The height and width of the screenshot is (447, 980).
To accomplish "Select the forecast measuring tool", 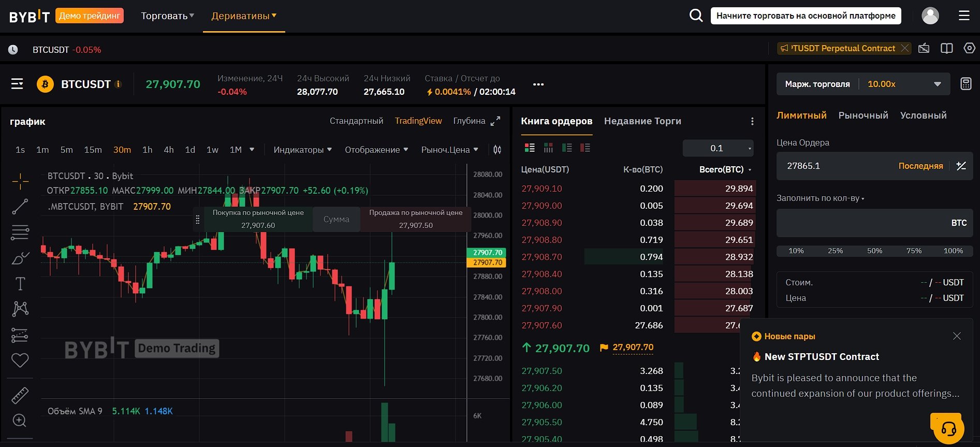I will click(20, 335).
